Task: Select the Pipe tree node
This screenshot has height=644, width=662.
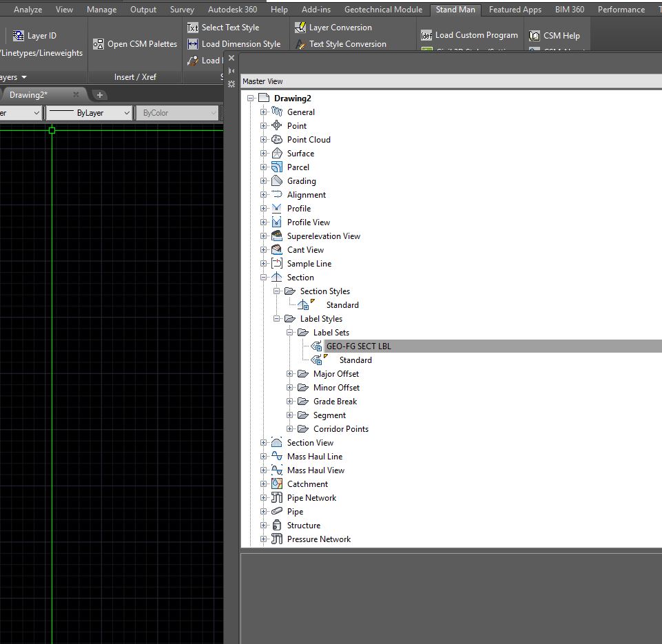Action: click(295, 512)
